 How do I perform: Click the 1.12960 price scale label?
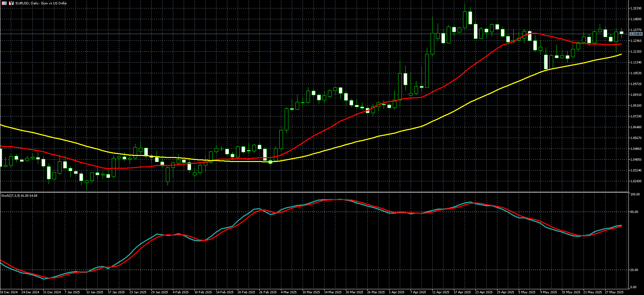(x=636, y=41)
